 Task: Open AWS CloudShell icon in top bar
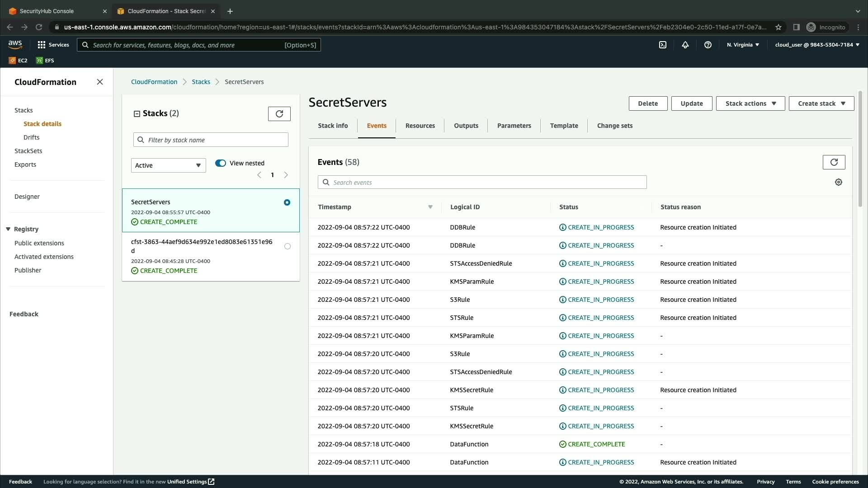(663, 45)
